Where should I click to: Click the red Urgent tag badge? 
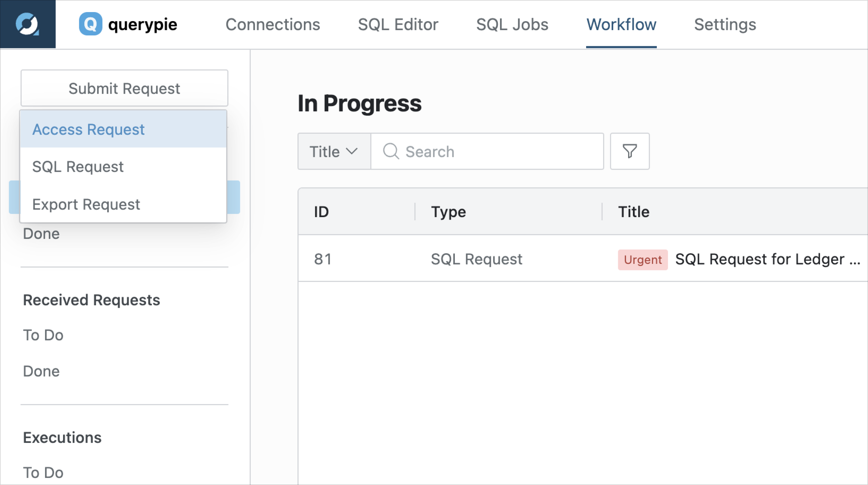point(642,260)
